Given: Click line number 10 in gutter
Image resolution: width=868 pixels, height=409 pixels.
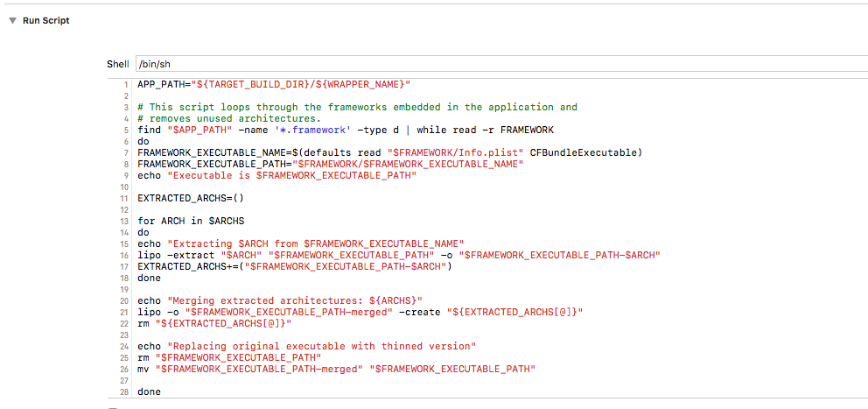Looking at the screenshot, I should coord(124,187).
